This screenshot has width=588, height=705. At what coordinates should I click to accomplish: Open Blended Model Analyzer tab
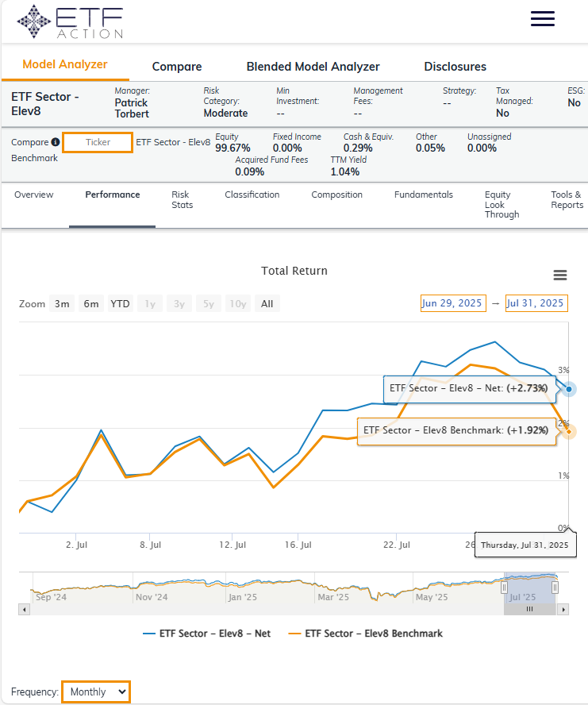(313, 67)
